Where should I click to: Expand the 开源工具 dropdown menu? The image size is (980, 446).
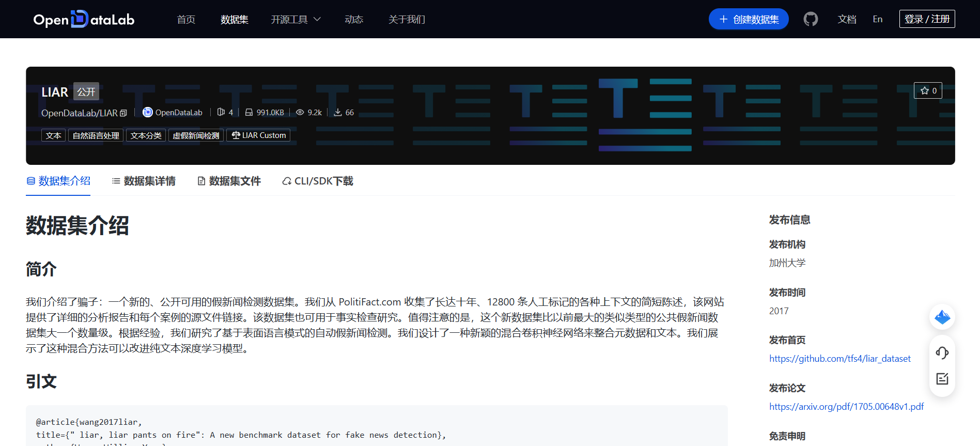(296, 19)
